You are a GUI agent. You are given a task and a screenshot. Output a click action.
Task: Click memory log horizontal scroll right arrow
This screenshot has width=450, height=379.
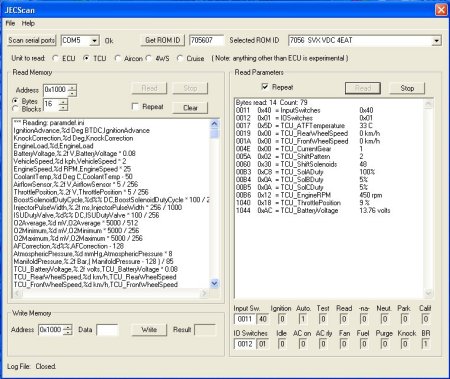(x=204, y=293)
